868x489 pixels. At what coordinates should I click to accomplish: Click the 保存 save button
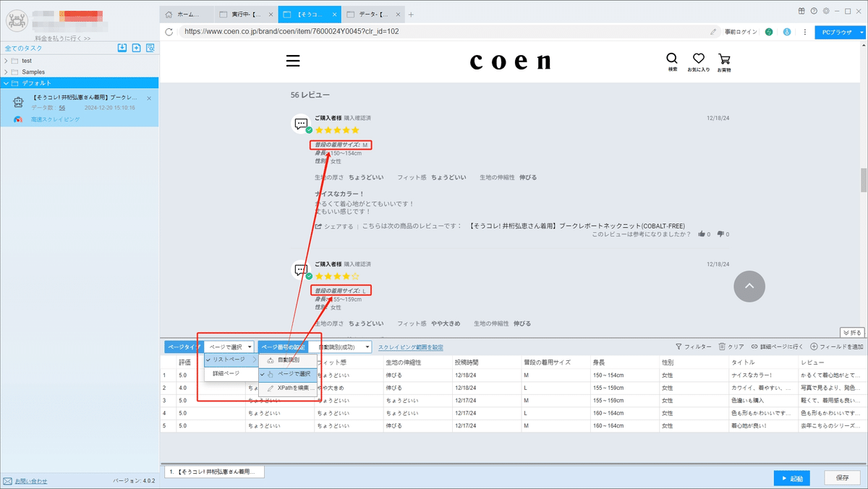[843, 478]
